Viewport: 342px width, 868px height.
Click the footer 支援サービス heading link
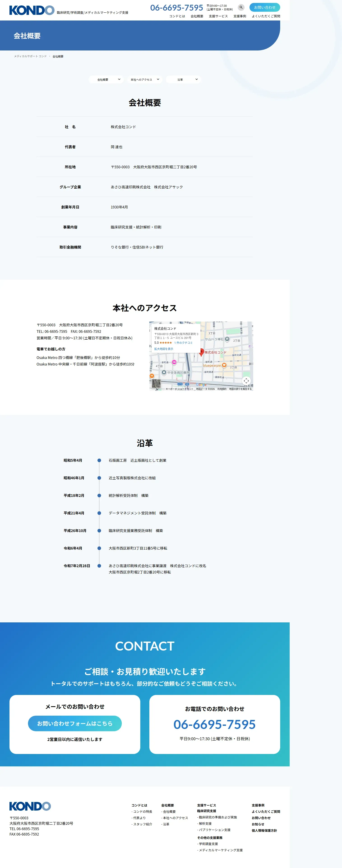pyautogui.click(x=207, y=805)
